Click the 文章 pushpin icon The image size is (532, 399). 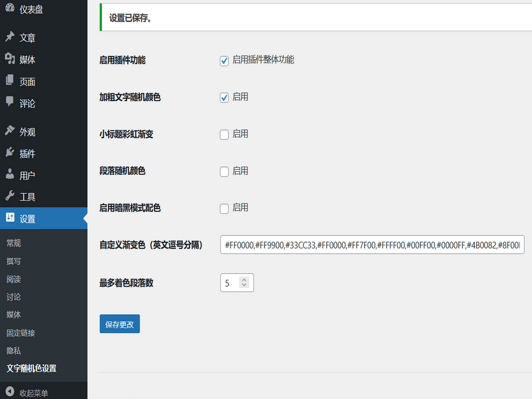click(10, 36)
